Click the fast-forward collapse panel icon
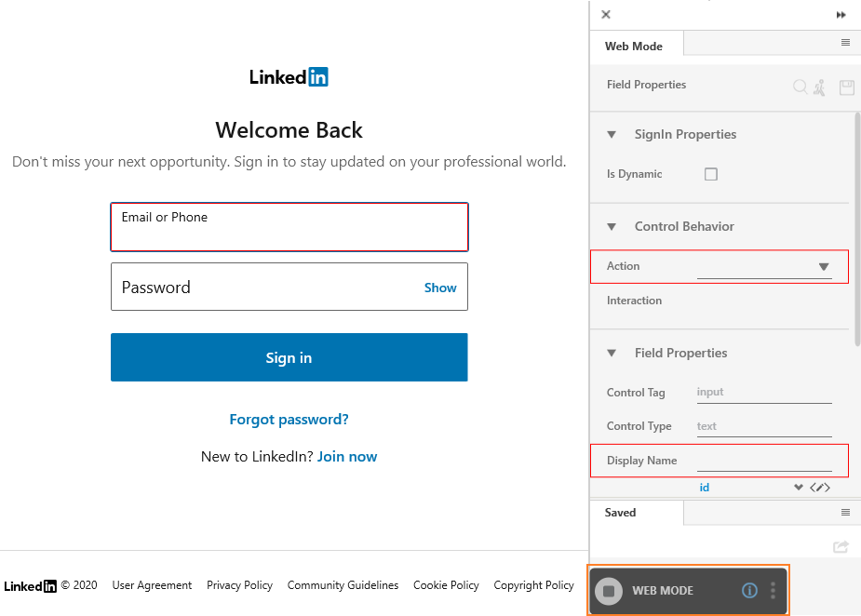 841,15
